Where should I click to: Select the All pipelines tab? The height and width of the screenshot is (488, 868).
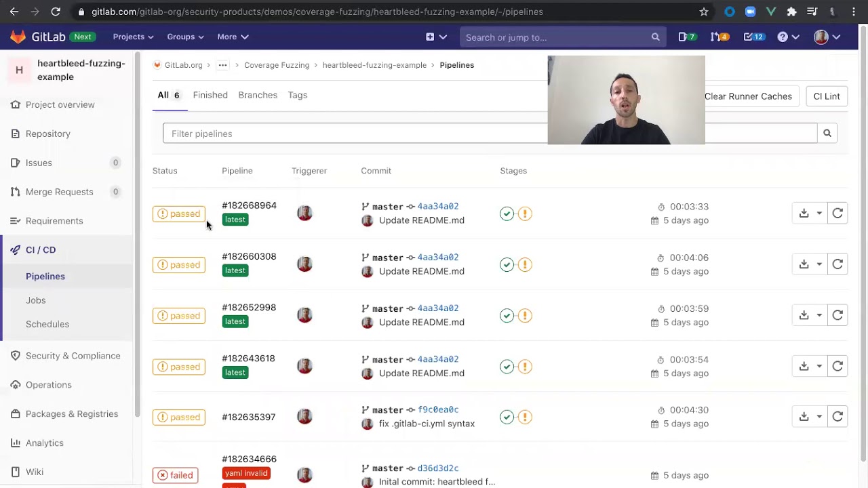click(x=169, y=95)
